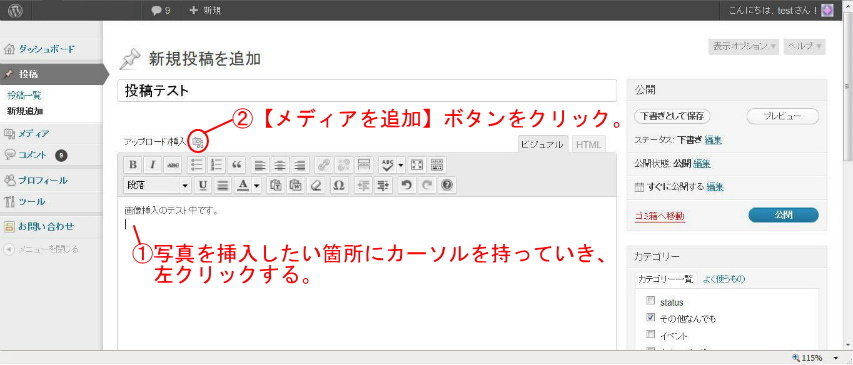Toggle the その他なんでも category checkbox
Image resolution: width=853 pixels, height=365 pixels.
click(650, 317)
